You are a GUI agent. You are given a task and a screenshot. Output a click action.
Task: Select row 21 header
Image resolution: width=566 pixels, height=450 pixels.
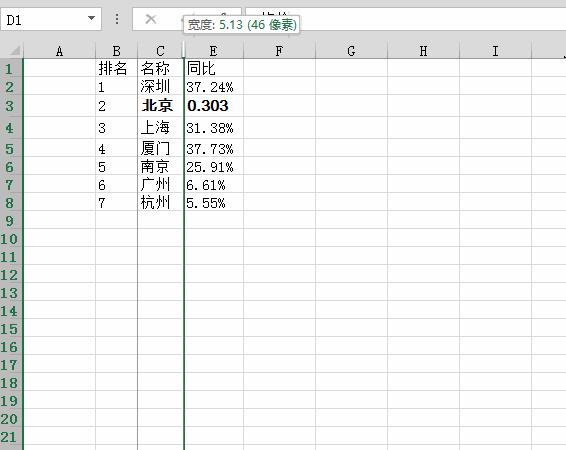11,437
